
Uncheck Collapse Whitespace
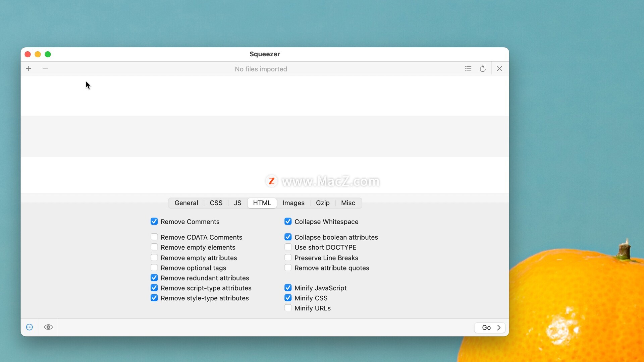point(288,221)
